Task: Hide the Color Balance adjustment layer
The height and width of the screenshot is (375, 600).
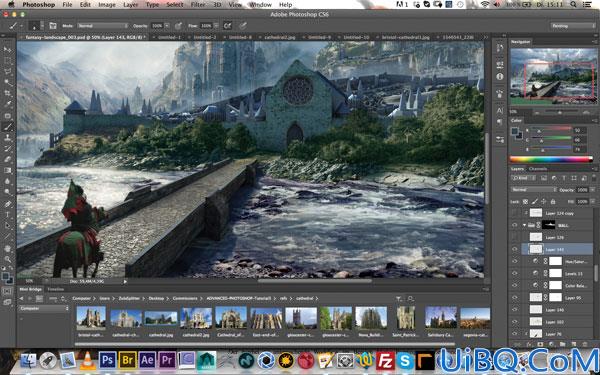Action: coord(515,285)
